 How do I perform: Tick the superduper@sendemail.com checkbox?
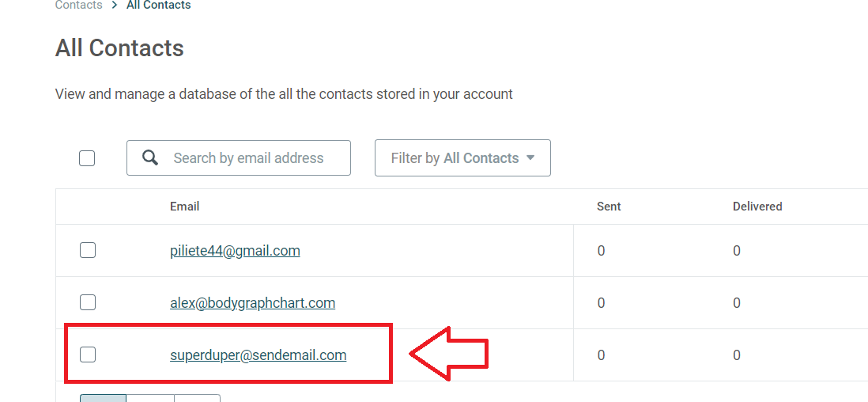pos(88,355)
